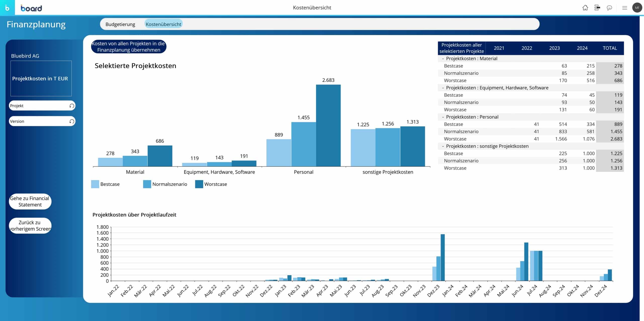Click Equipment, Hardware, Software axis label

(219, 172)
